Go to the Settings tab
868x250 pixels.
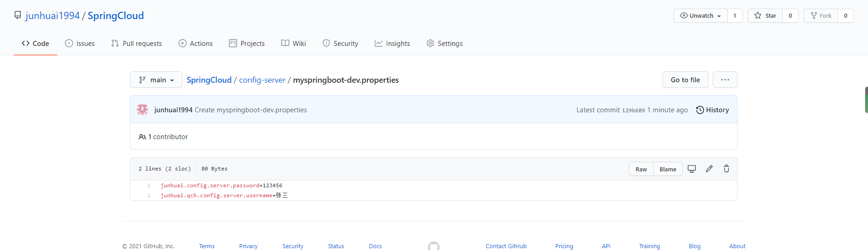[x=445, y=44]
